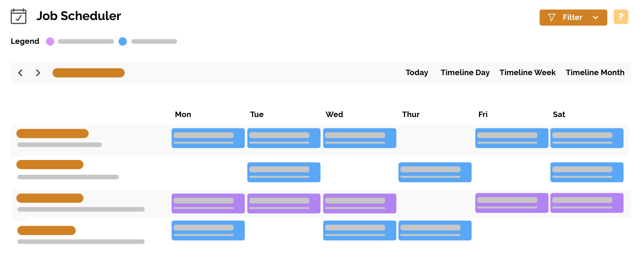Select the purple legend color dot
This screenshot has height=258, width=644.
click(x=50, y=41)
